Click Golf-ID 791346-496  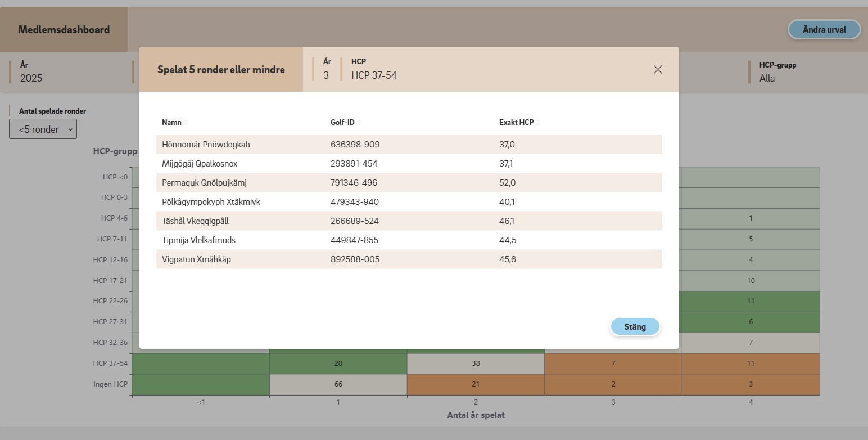pos(354,183)
